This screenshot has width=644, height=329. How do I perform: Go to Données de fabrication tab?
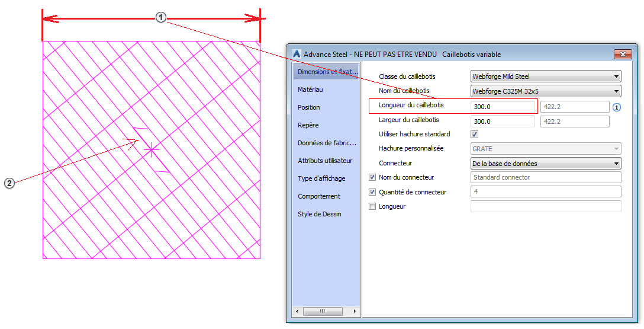click(x=327, y=143)
